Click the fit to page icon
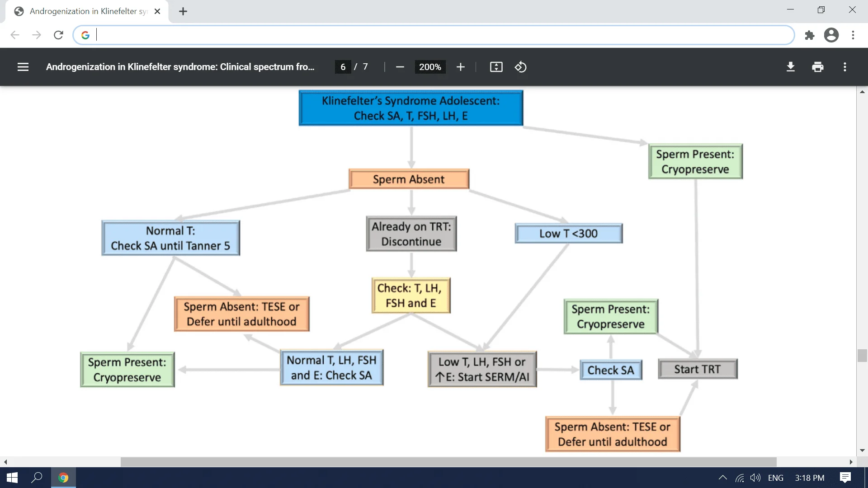 tap(496, 67)
